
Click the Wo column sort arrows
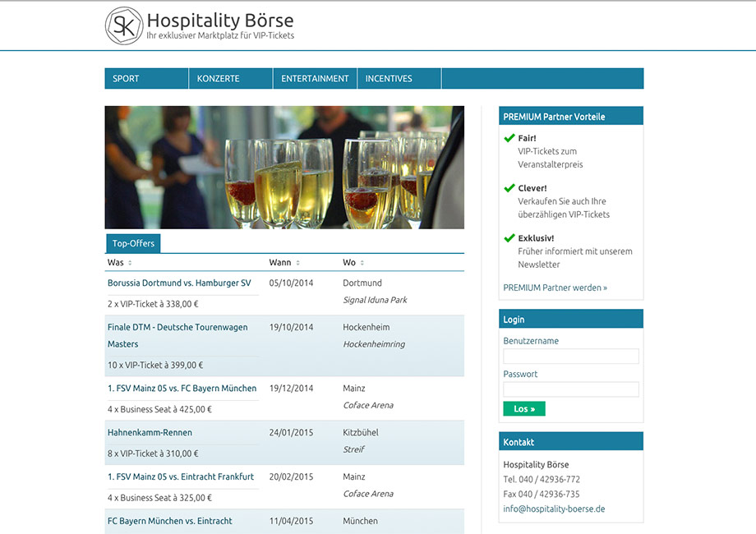[x=362, y=263]
